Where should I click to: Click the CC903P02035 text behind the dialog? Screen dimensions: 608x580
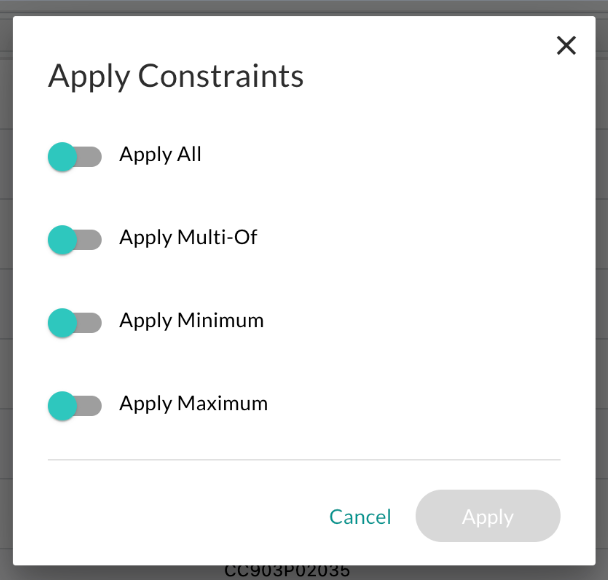pos(287,572)
